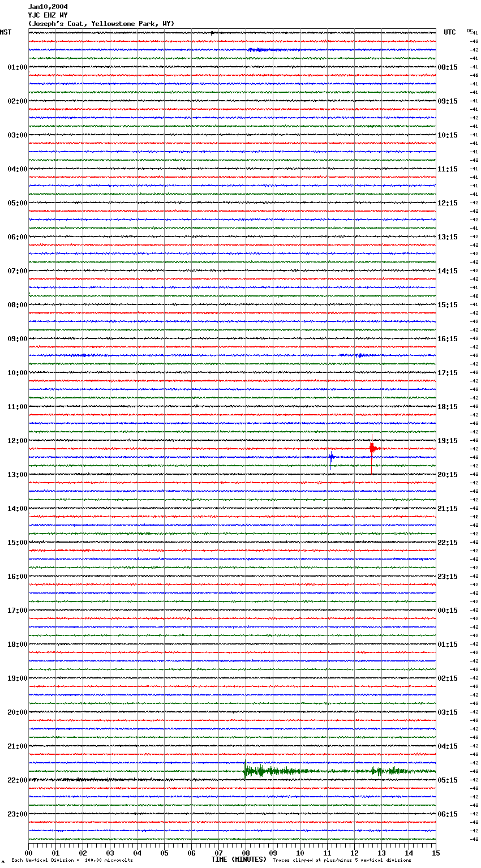The image size is (481, 868).
Task: Click the blue burst near minute 08 in the first hour
Action: pyautogui.click(x=260, y=50)
